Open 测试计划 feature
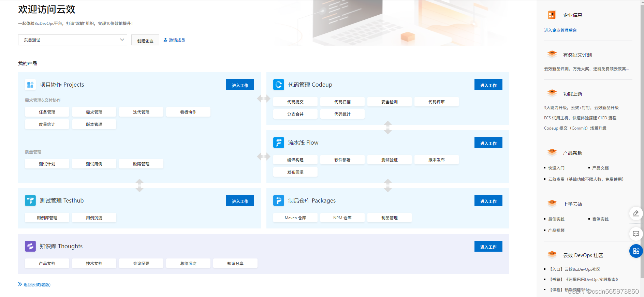The image size is (644, 297). (x=47, y=164)
